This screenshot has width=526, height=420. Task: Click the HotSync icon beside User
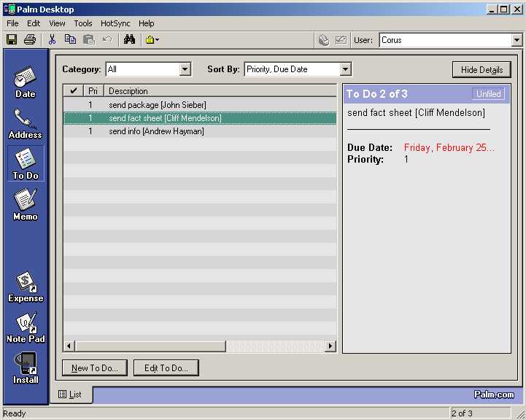324,40
